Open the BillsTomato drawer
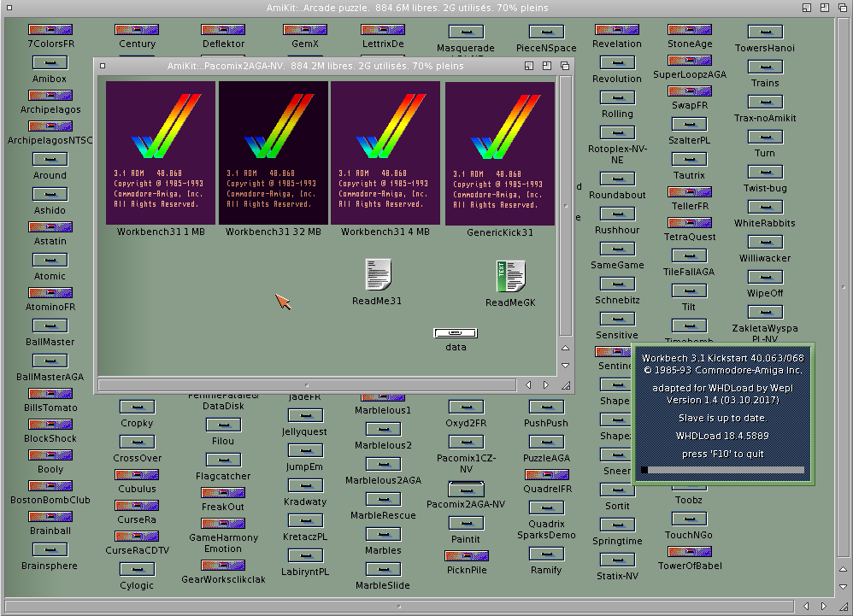The width and height of the screenshot is (853, 616). tap(50, 394)
